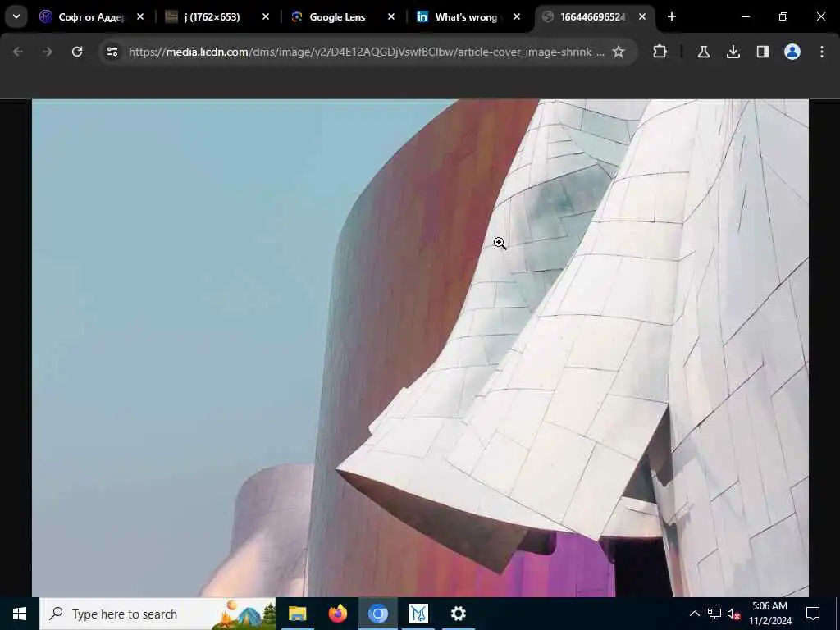This screenshot has width=840, height=630.
Task: Show hidden system tray icons
Action: point(694,614)
